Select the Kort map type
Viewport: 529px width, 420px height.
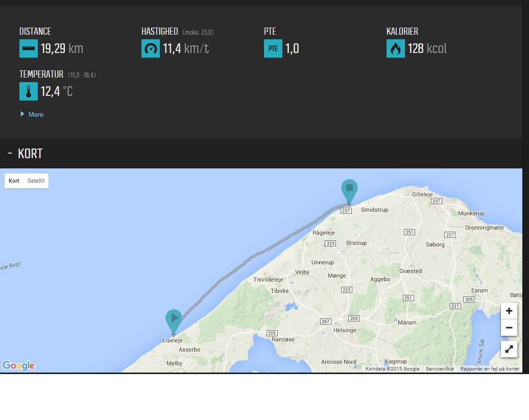[14, 181]
